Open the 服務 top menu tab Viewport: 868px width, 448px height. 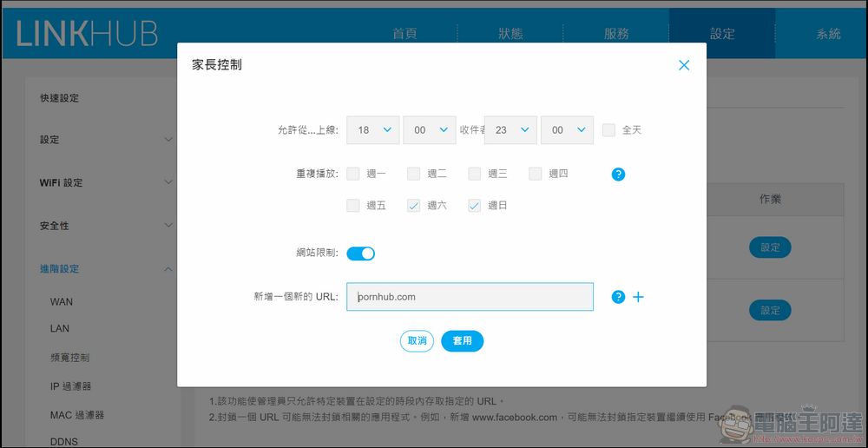(616, 34)
